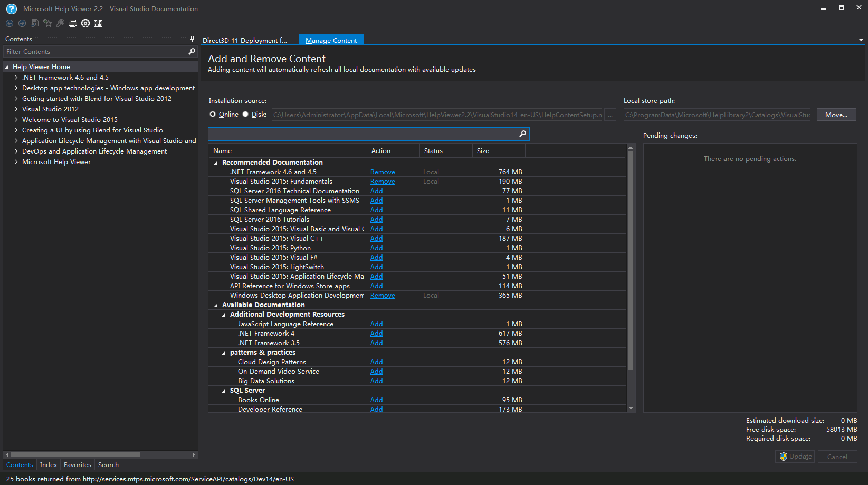Click the Local store path field

click(718, 115)
